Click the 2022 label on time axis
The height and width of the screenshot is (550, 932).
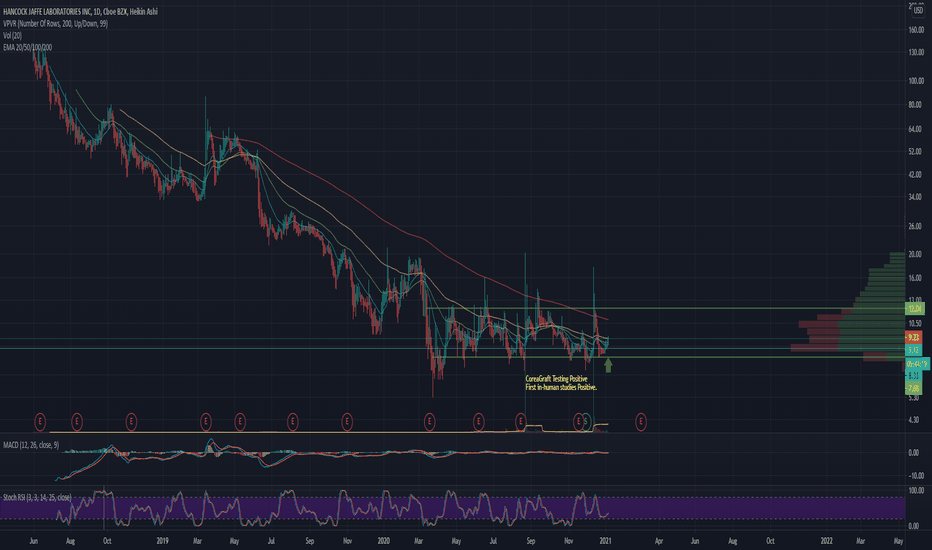pos(826,541)
